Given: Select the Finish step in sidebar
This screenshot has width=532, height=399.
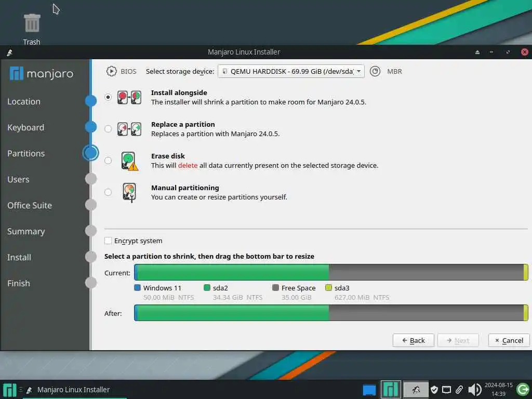Looking at the screenshot, I should [19, 283].
